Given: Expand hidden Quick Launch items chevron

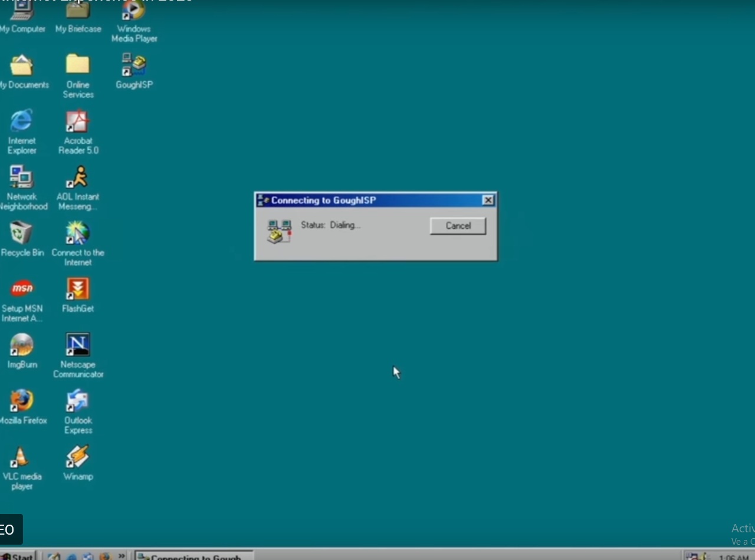Looking at the screenshot, I should pyautogui.click(x=122, y=555).
